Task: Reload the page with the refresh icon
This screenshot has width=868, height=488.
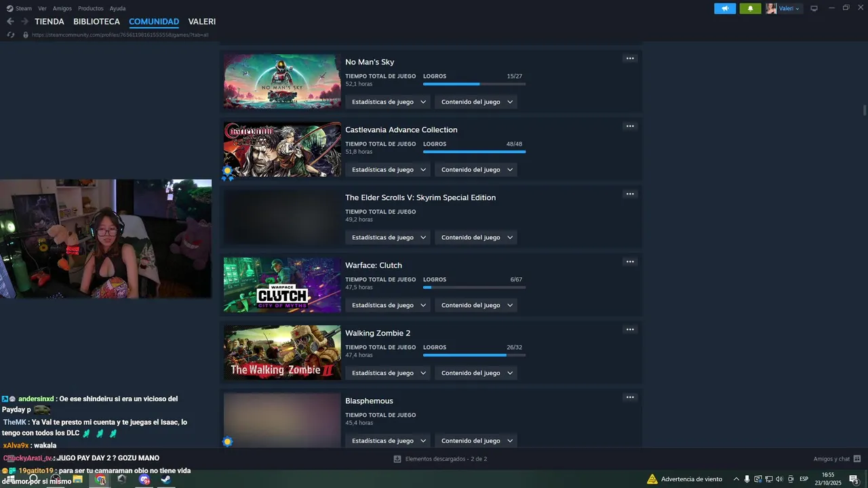Action: (x=11, y=35)
